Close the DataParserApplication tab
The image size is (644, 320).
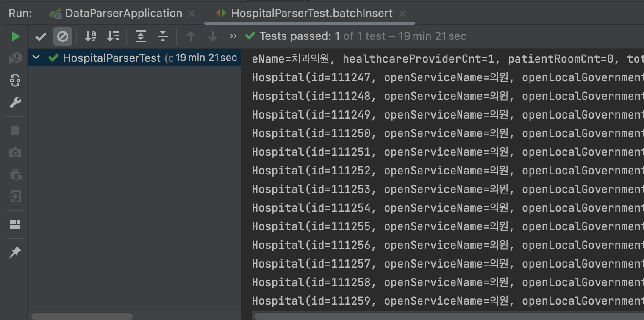[x=192, y=14]
